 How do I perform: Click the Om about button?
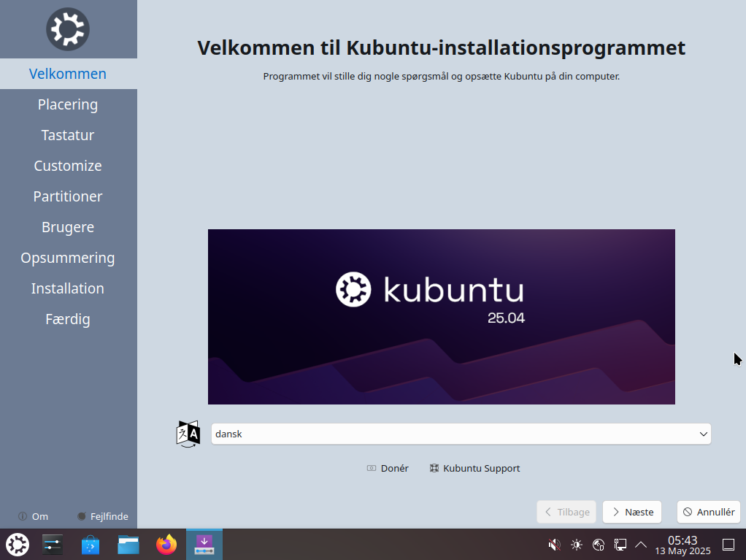[34, 516]
